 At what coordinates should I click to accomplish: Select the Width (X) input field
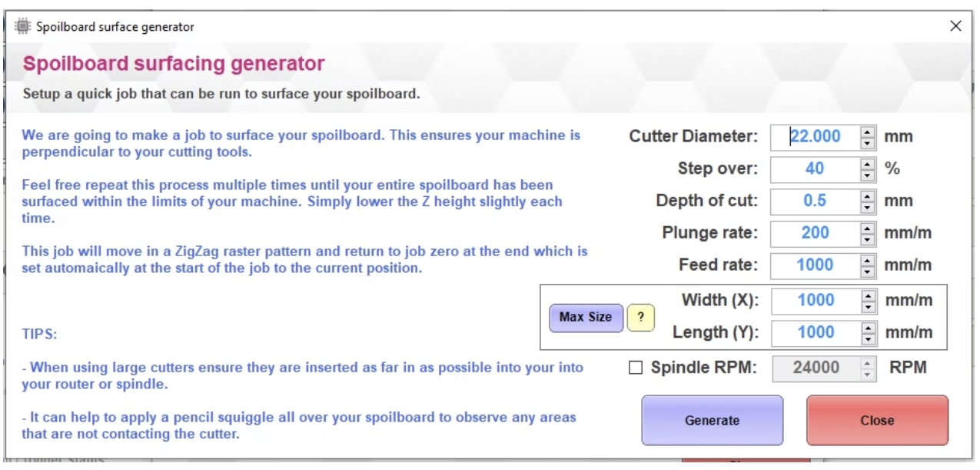click(816, 301)
